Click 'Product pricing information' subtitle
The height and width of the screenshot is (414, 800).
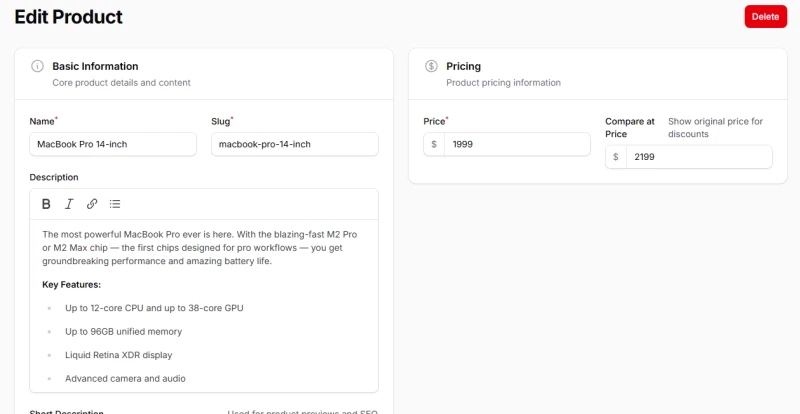pos(503,83)
